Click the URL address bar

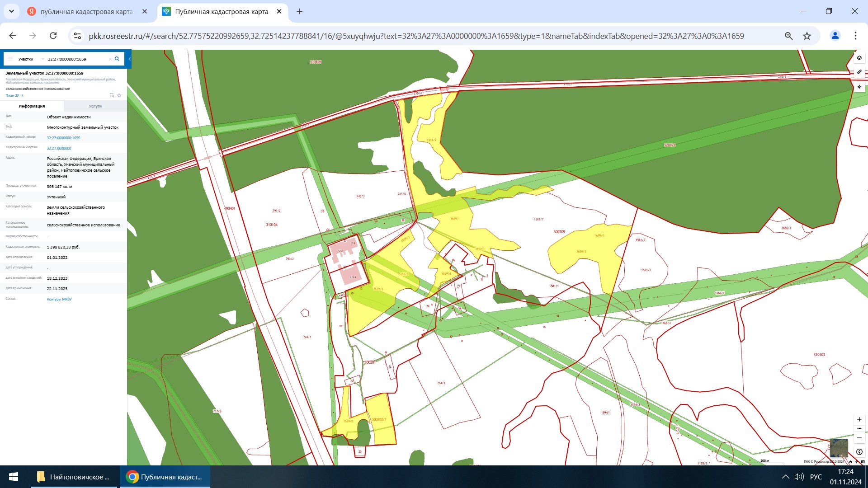(416, 36)
